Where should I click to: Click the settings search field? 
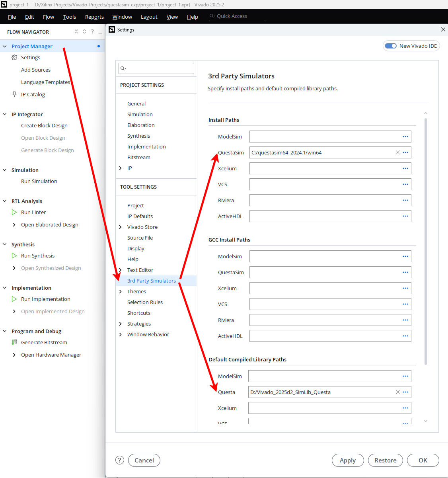(156, 68)
